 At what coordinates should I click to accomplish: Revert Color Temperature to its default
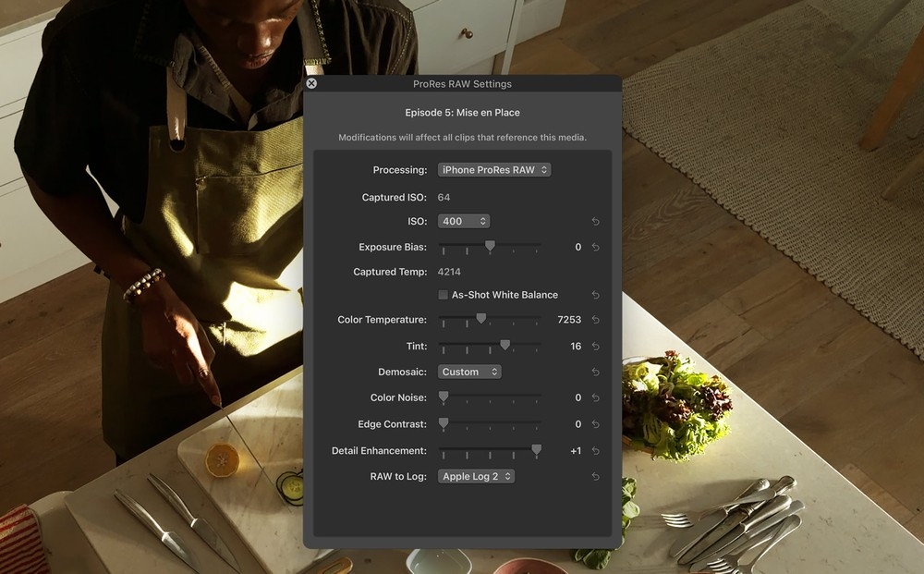[x=595, y=320]
